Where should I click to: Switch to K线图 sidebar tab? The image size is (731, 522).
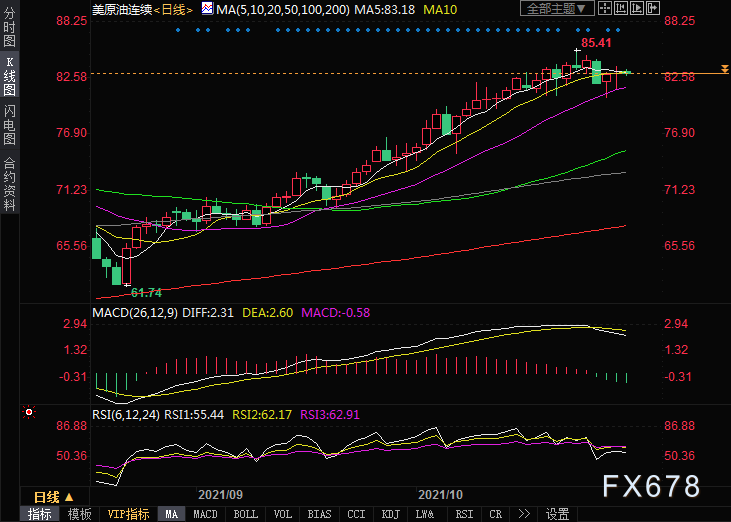tap(9, 76)
